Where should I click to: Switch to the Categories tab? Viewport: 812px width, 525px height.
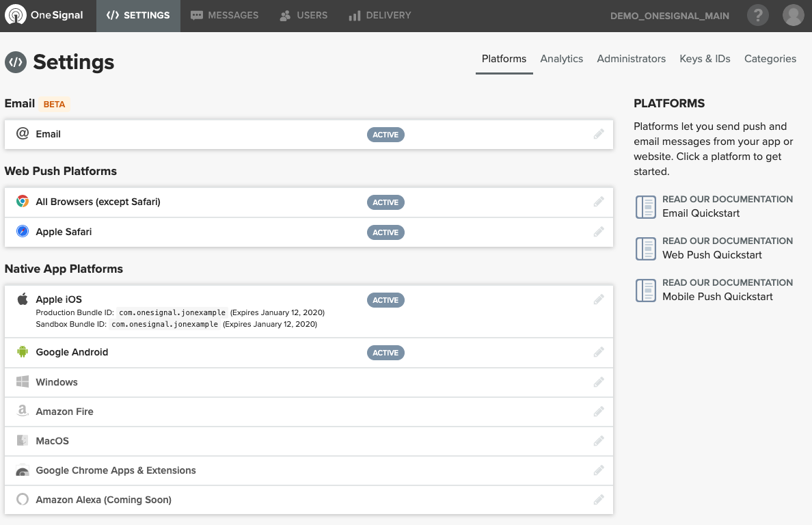pyautogui.click(x=770, y=59)
